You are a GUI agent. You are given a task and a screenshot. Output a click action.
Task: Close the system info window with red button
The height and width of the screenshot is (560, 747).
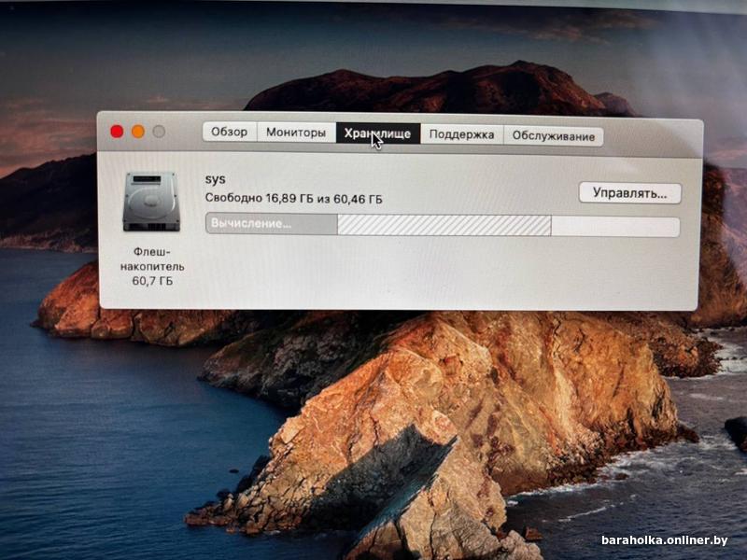pyautogui.click(x=117, y=132)
